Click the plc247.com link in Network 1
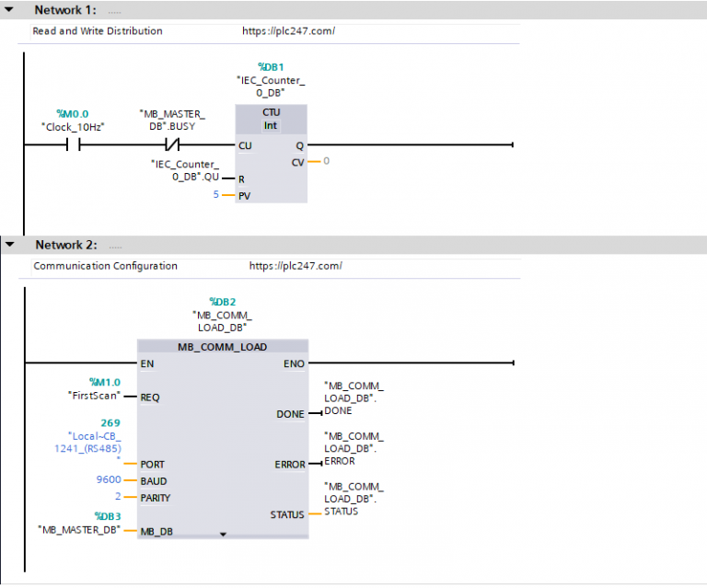 click(x=288, y=30)
